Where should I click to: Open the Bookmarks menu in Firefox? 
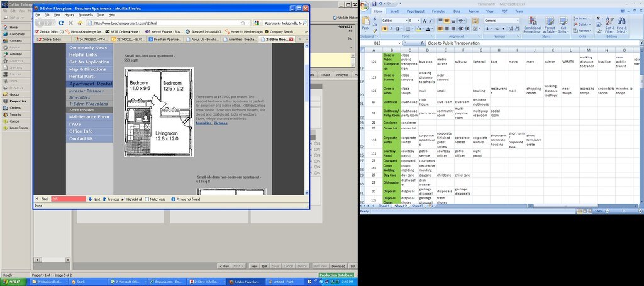[x=86, y=14]
